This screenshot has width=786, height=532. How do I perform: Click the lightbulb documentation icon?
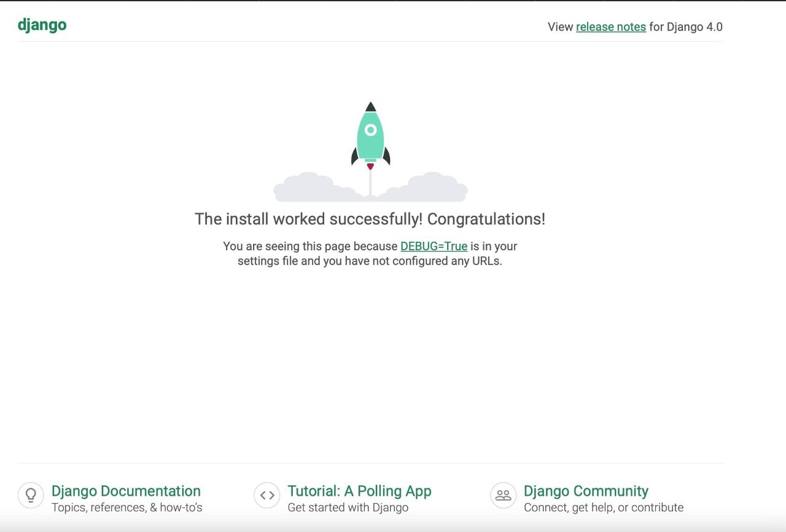pyautogui.click(x=31, y=495)
